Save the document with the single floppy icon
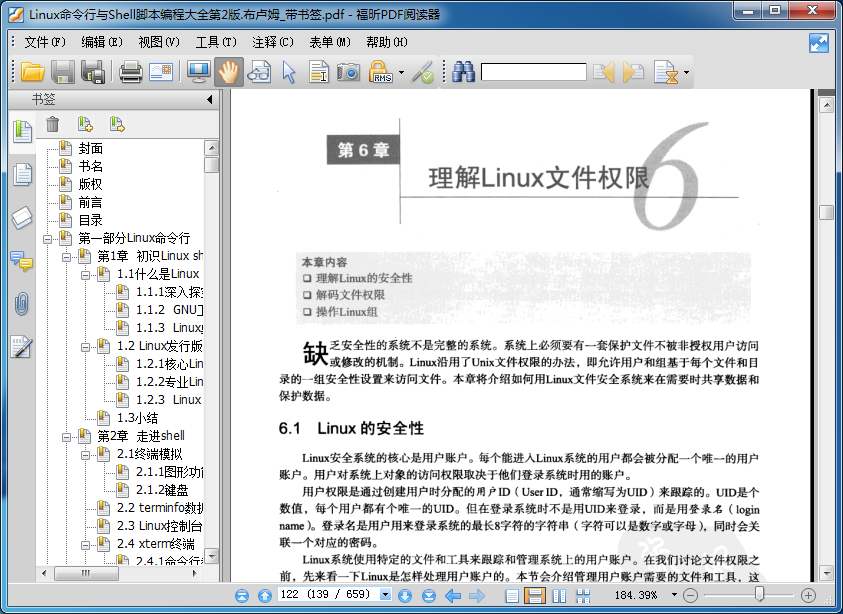 tap(63, 72)
